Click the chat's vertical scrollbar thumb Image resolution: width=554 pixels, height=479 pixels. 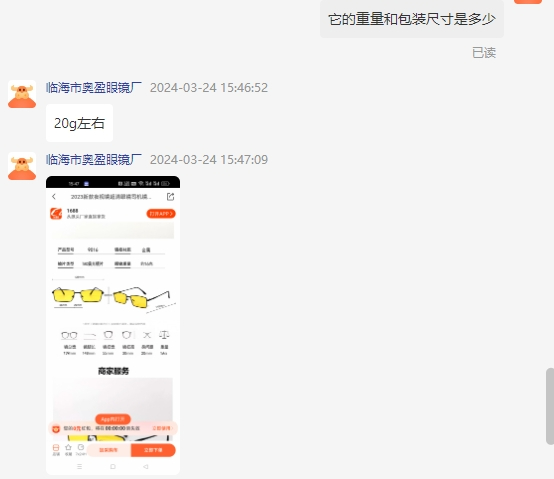coord(550,406)
